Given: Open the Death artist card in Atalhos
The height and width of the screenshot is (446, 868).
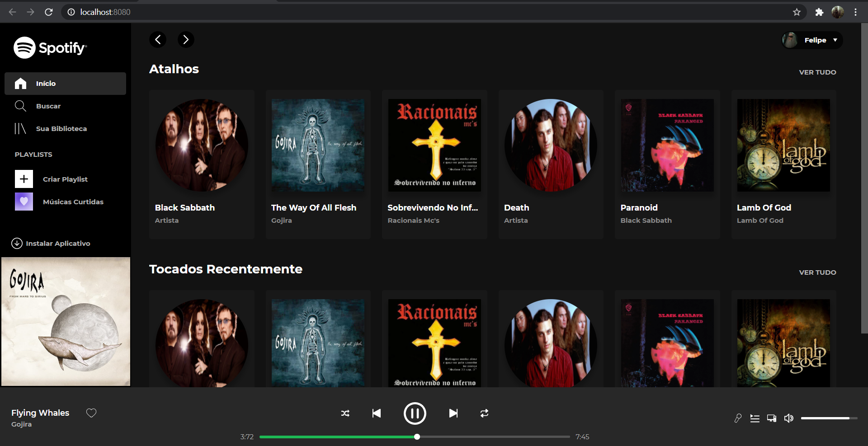Looking at the screenshot, I should [551, 164].
